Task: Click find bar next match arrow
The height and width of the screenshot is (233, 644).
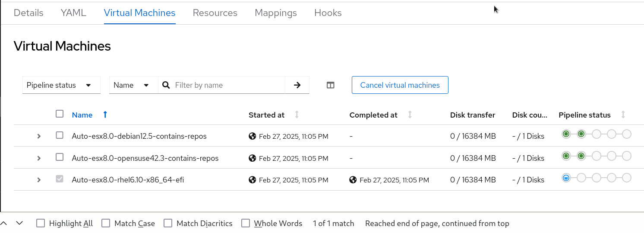Action: click(19, 223)
